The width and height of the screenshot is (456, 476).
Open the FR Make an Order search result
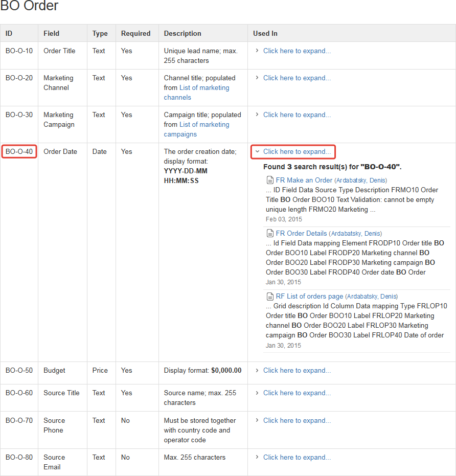coord(304,180)
